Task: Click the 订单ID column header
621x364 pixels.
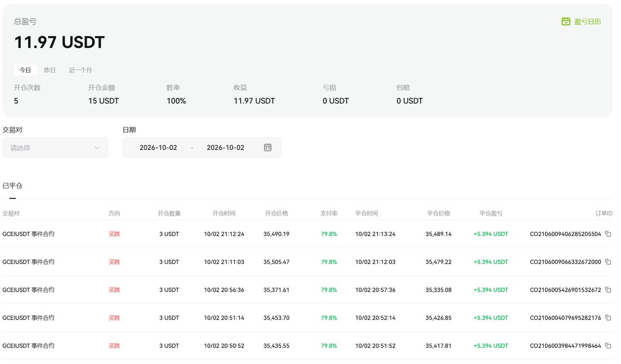Action: (x=603, y=213)
